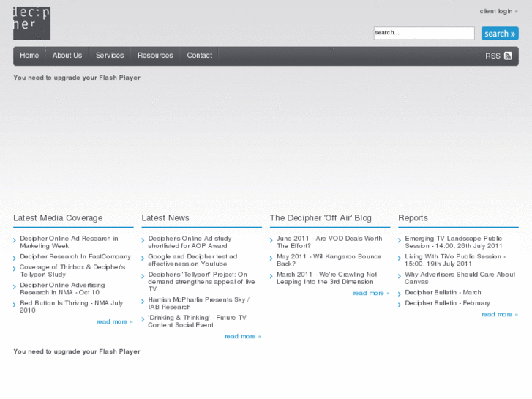Click the Reports heading
Viewport: 532px width, 399px height.
click(x=413, y=218)
